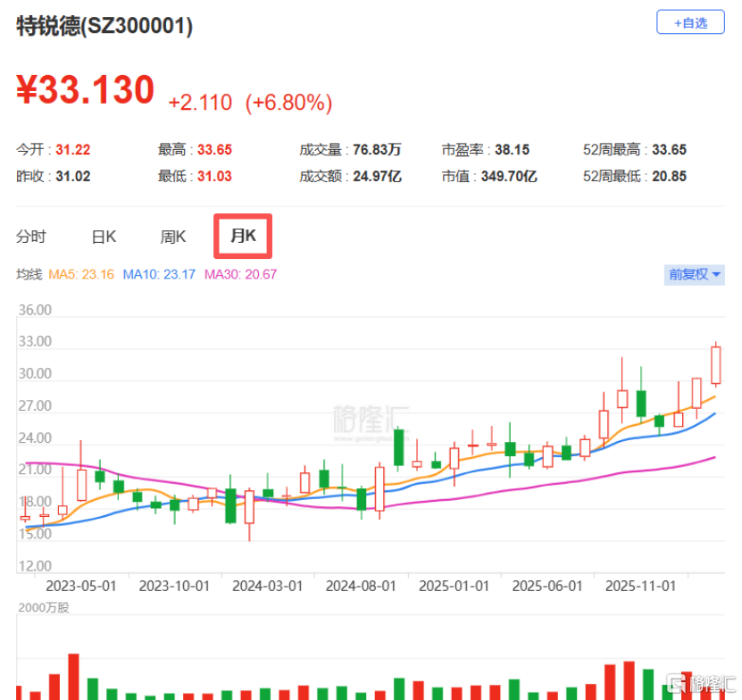Click the 2000万股 volume axis label
Viewport: 742px width, 700px height.
43,608
